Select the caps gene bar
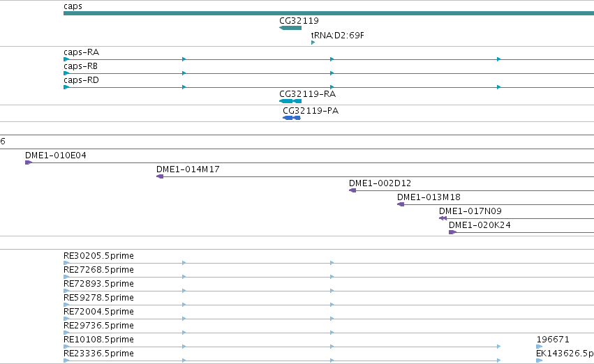This screenshot has height=364, width=594. (329, 13)
